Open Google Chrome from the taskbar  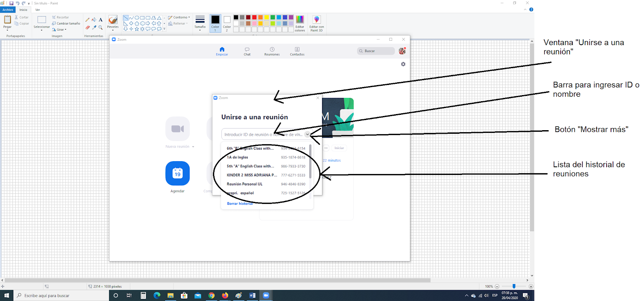tap(211, 295)
